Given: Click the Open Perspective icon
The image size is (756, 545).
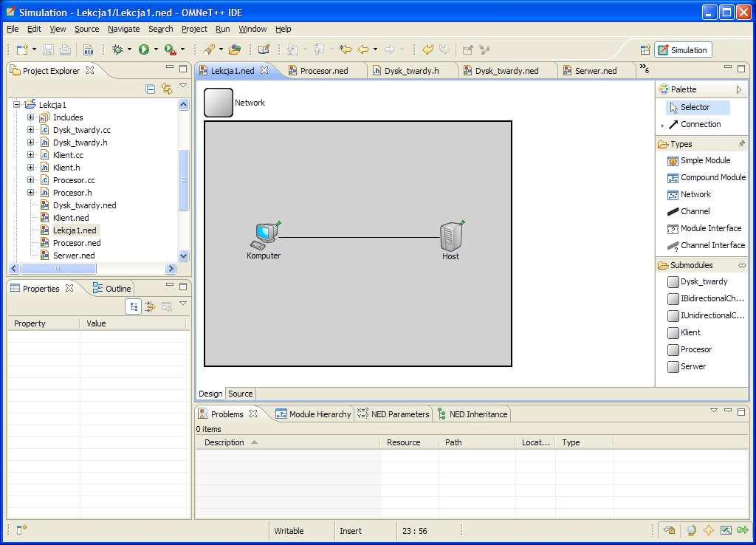Looking at the screenshot, I should [645, 50].
